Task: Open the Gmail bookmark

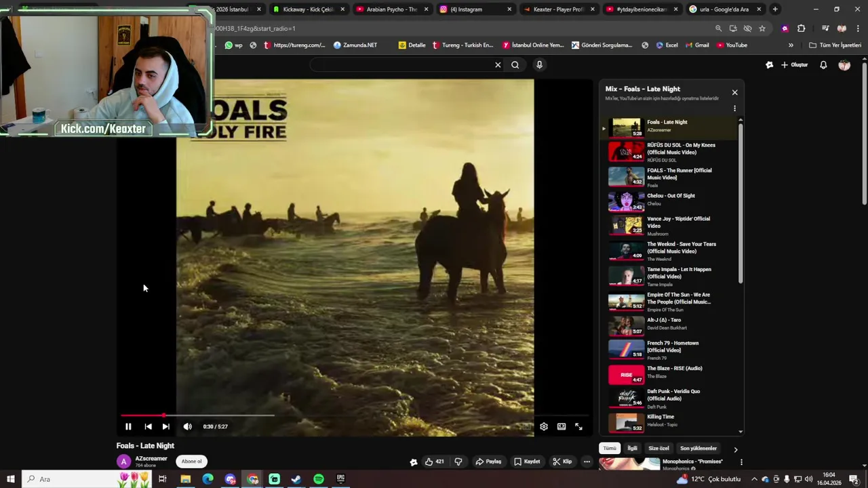Action: (x=696, y=45)
